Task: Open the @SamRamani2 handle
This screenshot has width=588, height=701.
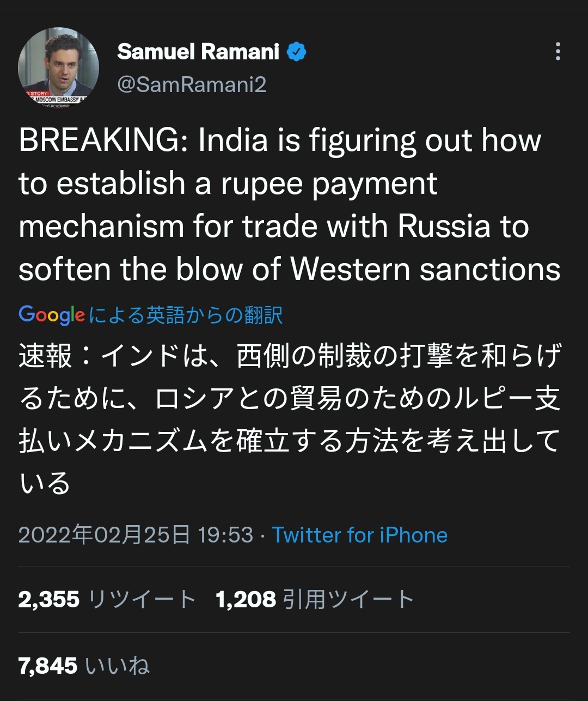Action: (x=192, y=85)
